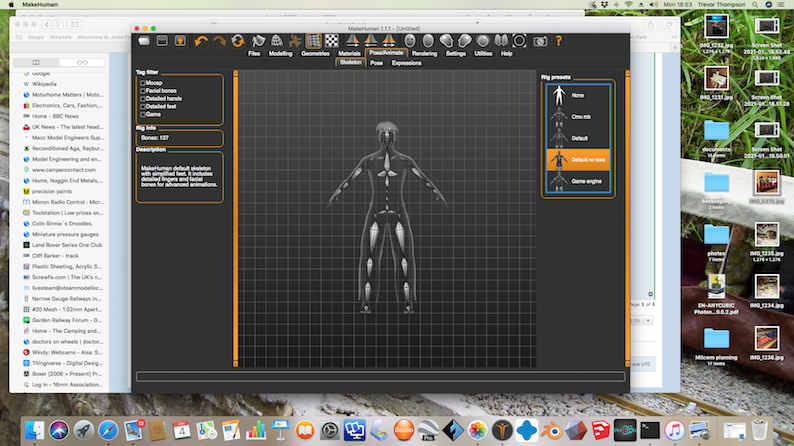The height and width of the screenshot is (446, 794).
Task: Open Terminal from the Dock
Action: (x=650, y=431)
